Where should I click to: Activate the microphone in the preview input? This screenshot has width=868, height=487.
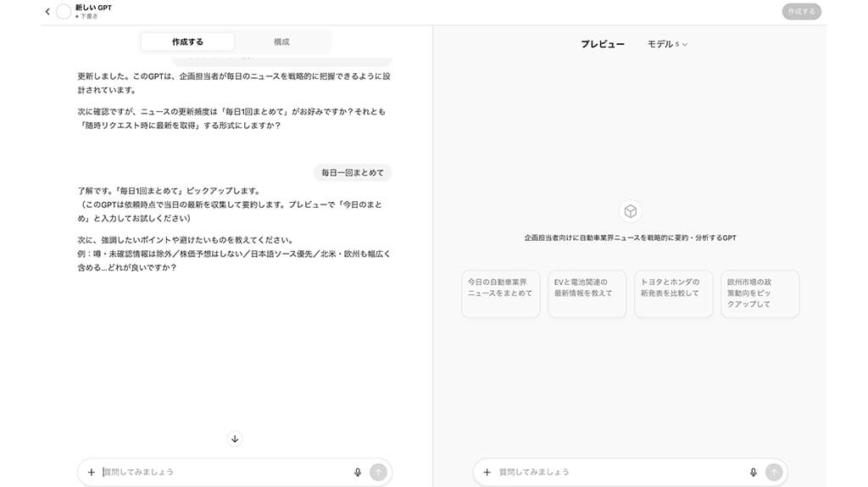coord(753,472)
